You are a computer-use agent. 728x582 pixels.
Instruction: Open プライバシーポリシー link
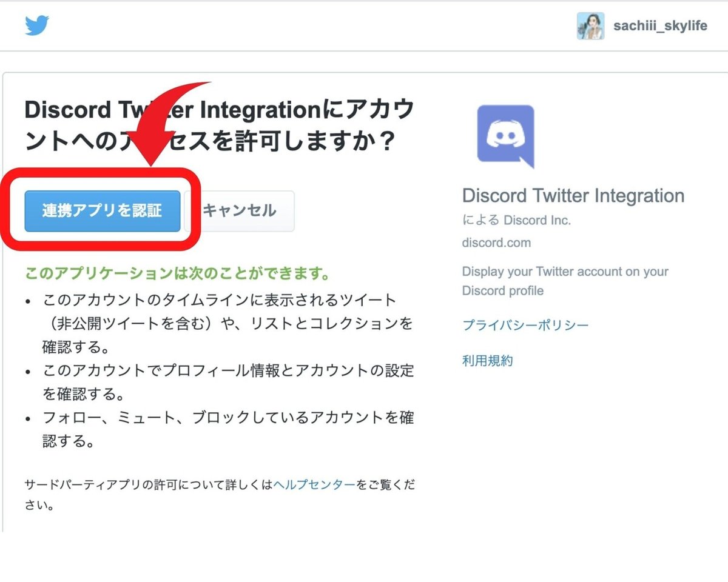click(525, 325)
